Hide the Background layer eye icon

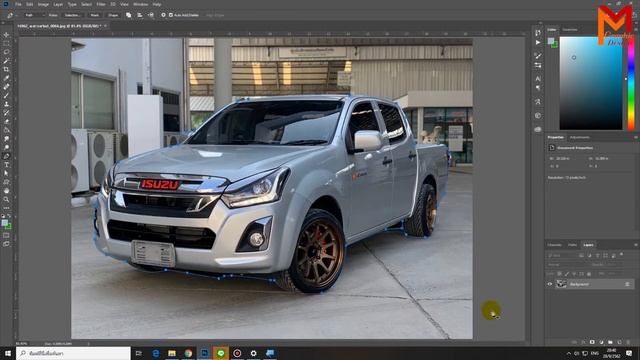(550, 284)
